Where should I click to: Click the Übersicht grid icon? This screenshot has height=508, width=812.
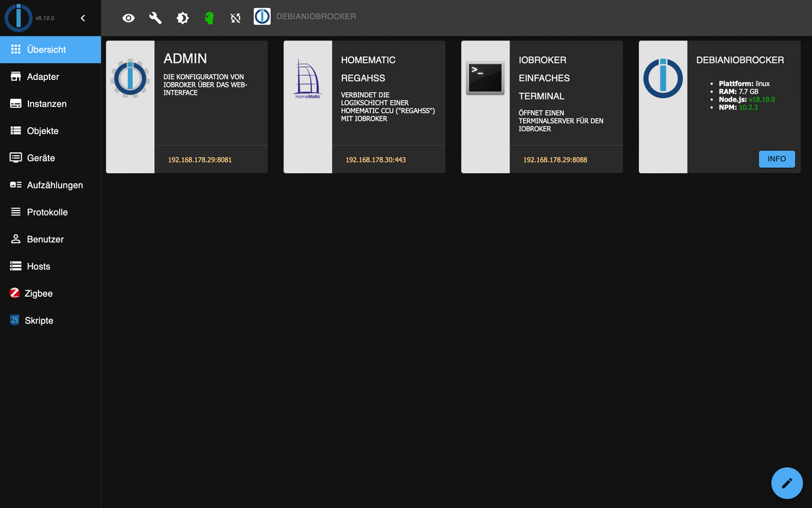[16, 49]
